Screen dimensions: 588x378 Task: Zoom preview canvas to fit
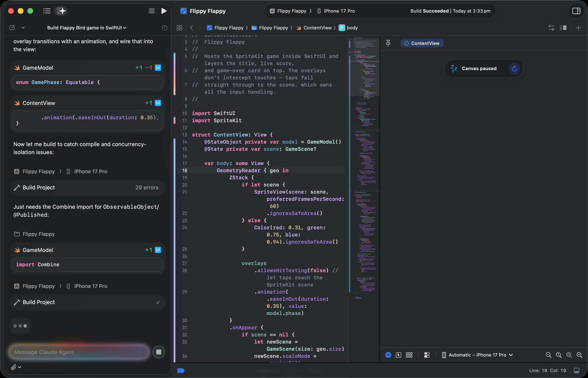(x=569, y=355)
